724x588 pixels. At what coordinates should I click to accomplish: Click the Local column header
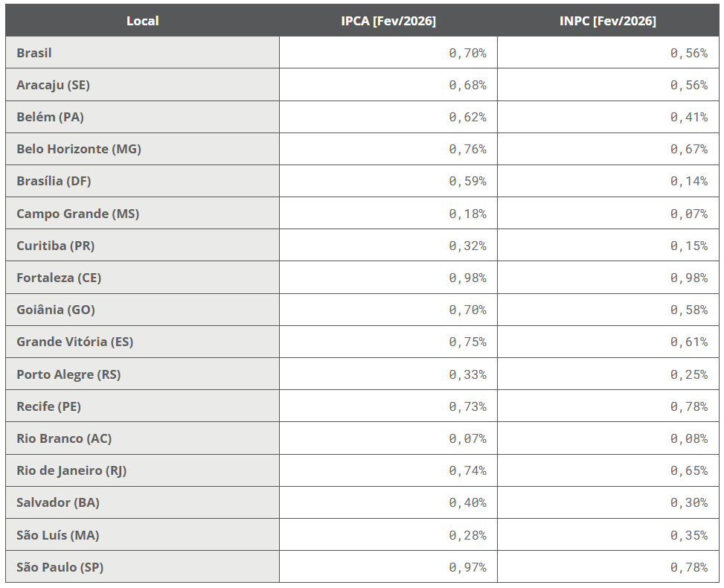[142, 21]
